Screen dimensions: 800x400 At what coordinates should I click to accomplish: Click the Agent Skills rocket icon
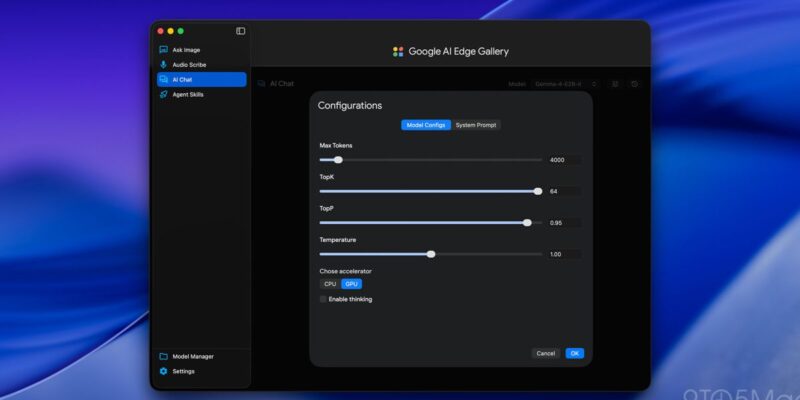pyautogui.click(x=163, y=94)
